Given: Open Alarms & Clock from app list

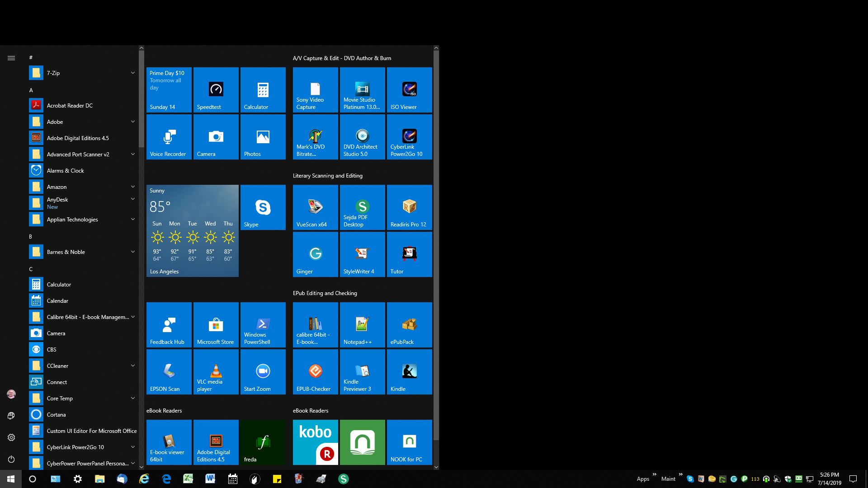Looking at the screenshot, I should (82, 170).
